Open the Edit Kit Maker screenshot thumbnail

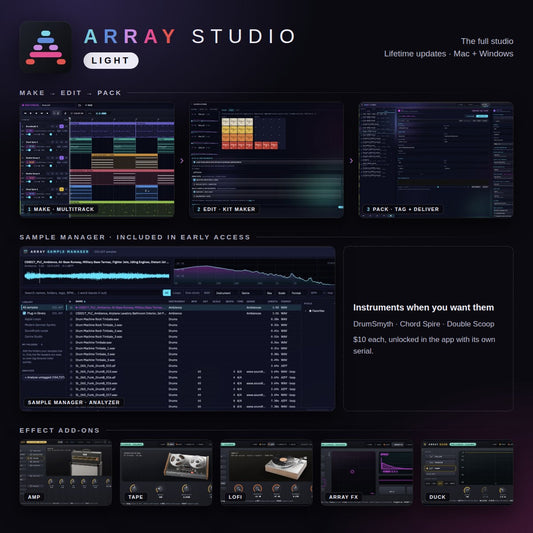point(266,159)
